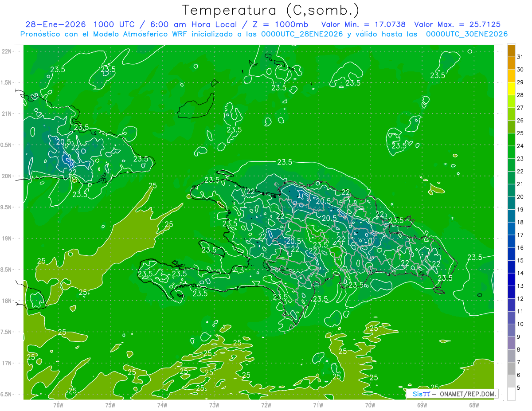
Task: Click the "69W" longitude axis label
Action: [422, 405]
